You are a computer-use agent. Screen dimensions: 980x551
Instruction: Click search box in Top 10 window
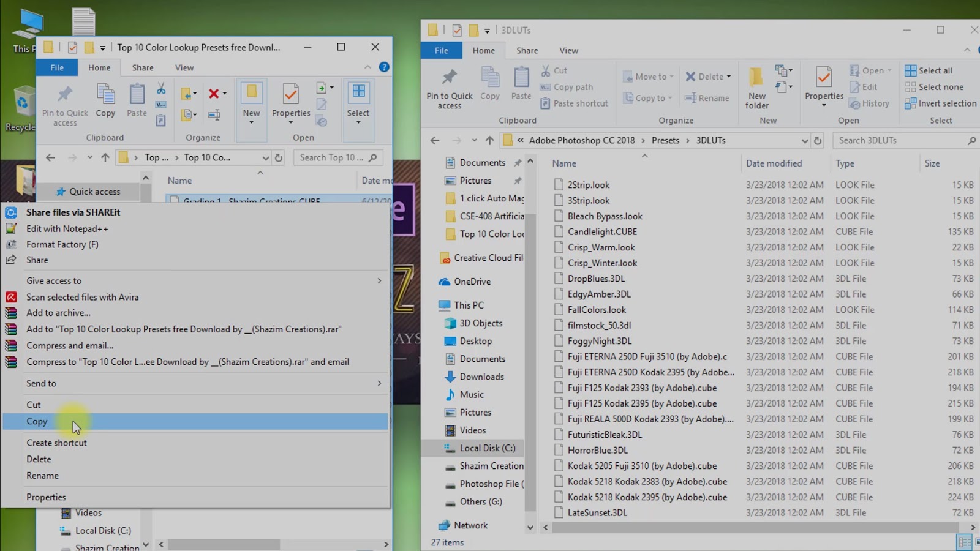[x=339, y=157]
